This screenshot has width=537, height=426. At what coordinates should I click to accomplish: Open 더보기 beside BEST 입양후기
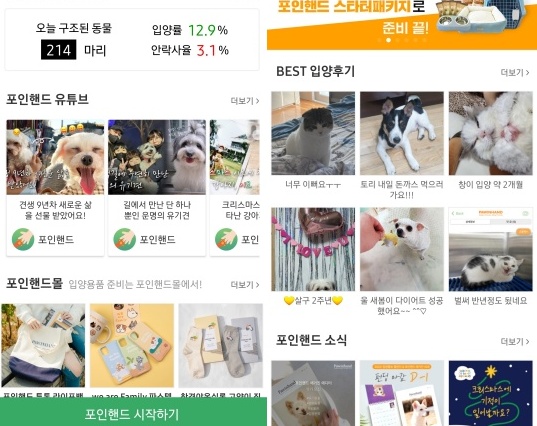[x=515, y=72]
